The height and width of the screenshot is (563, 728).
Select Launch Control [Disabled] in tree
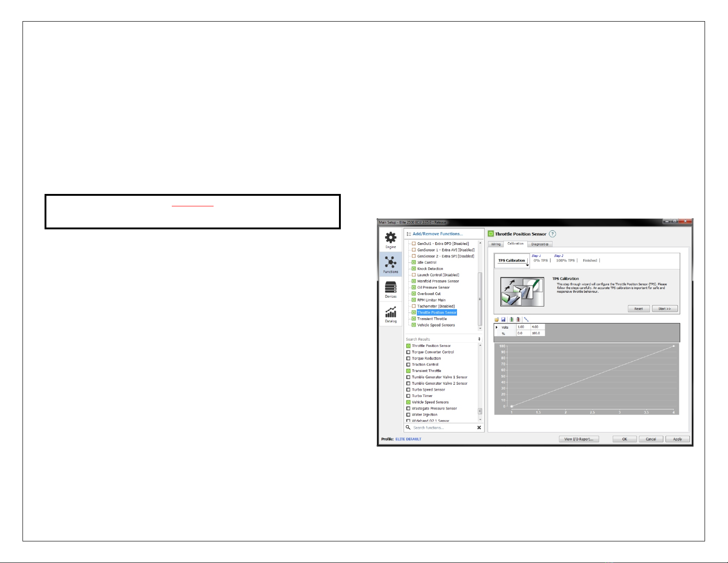[438, 275]
